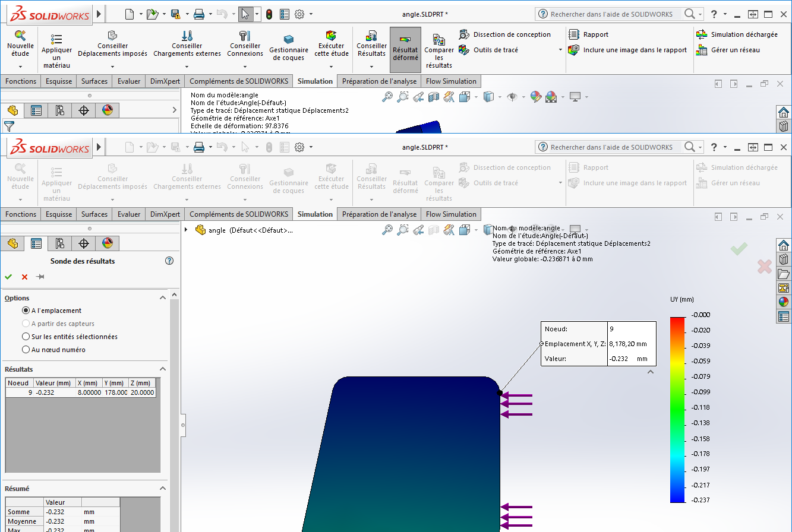
Task: Open Outils de tracé in upper window
Action: 489,50
